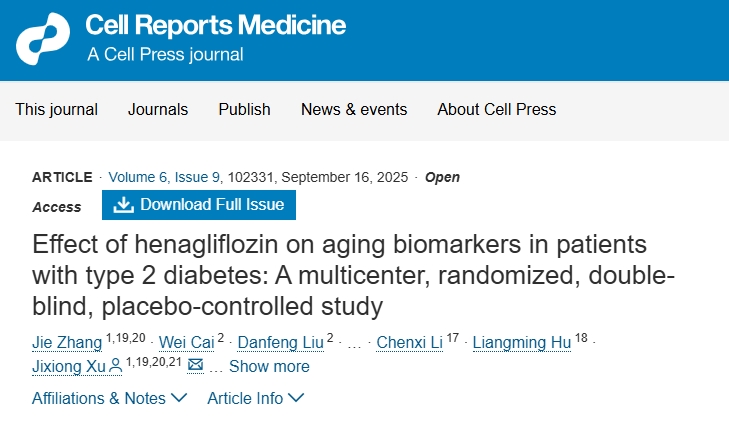Click the envelope email icon
Screen dimensions: 729x424
point(196,366)
